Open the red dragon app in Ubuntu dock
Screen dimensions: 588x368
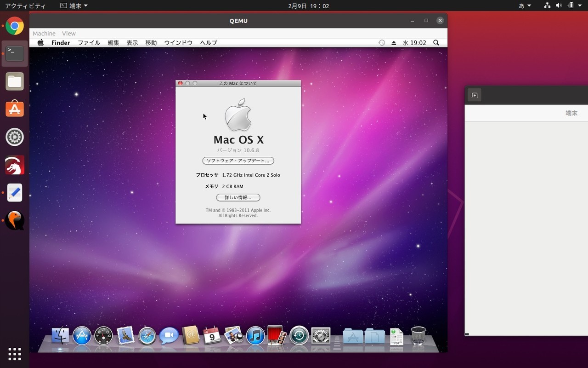(15, 165)
